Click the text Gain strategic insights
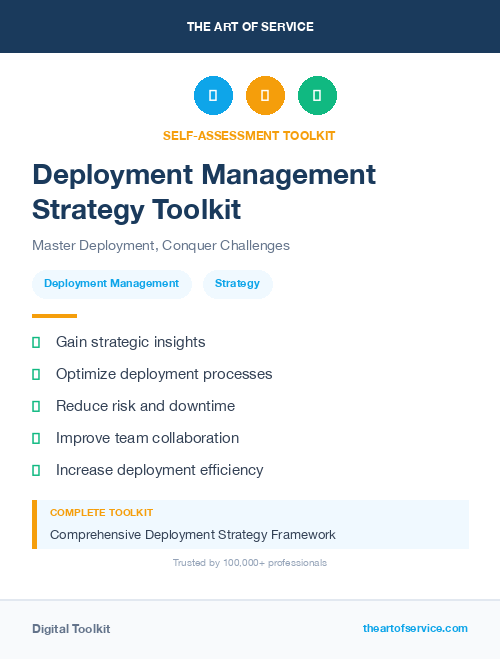This screenshot has height=659, width=500. (131, 342)
